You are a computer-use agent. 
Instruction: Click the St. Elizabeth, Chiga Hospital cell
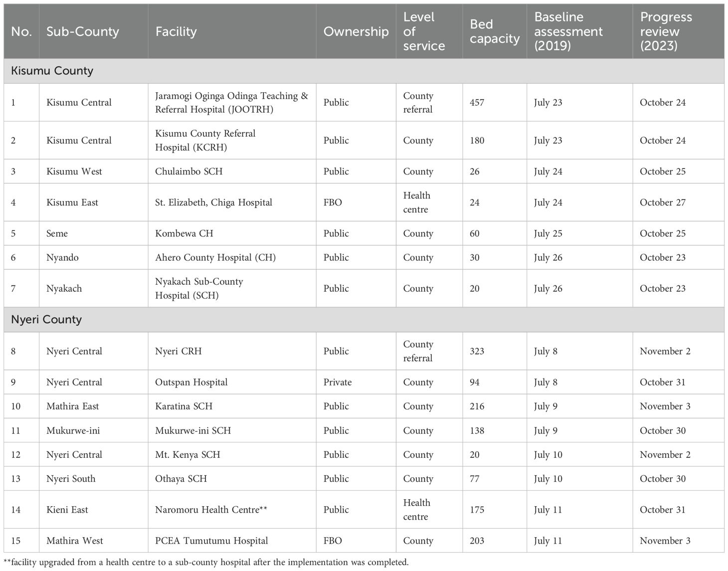213,202
